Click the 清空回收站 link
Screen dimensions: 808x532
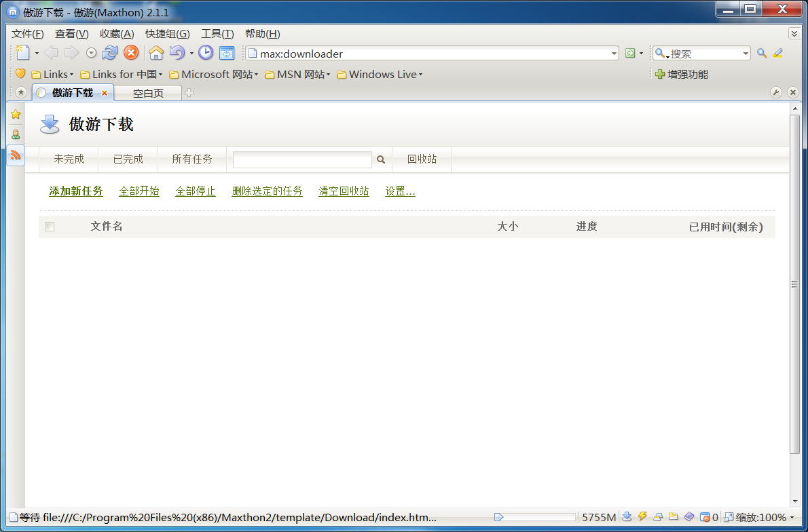(x=344, y=191)
